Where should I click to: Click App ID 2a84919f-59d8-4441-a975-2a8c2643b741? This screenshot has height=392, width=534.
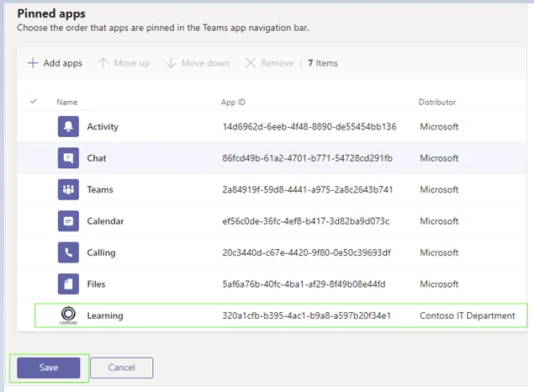click(x=308, y=190)
